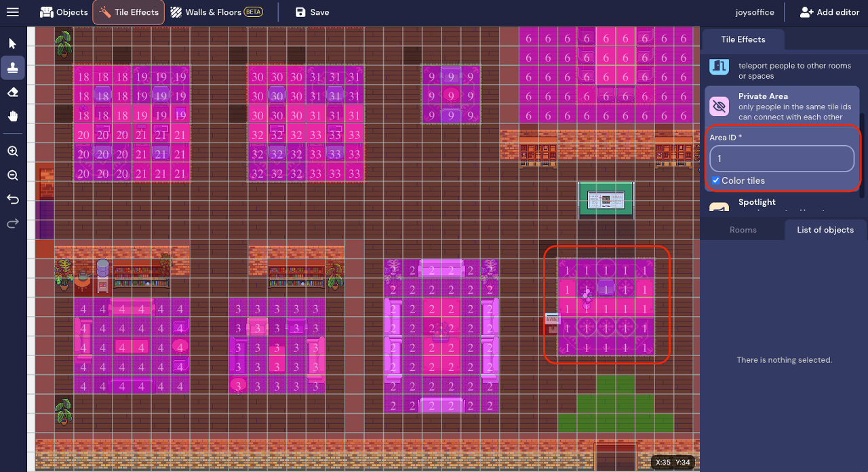Save the map

tap(313, 12)
